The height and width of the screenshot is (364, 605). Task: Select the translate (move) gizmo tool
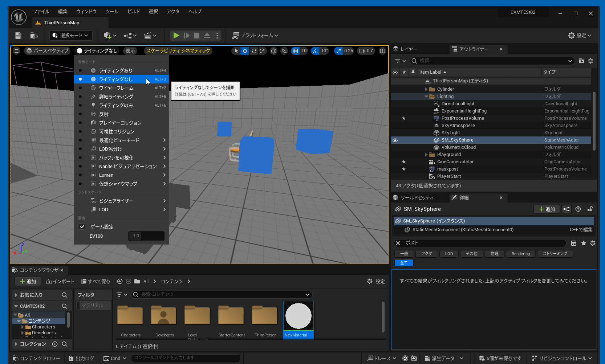tap(245, 51)
